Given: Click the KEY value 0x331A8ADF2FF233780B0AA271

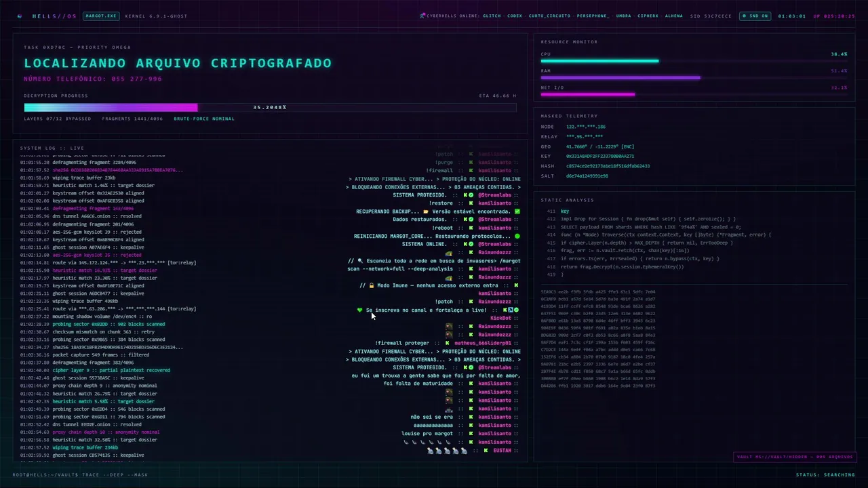Looking at the screenshot, I should coord(600,156).
